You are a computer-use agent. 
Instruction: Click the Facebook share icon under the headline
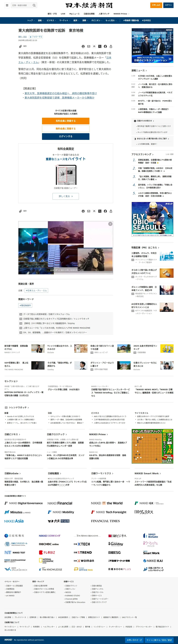point(105,47)
